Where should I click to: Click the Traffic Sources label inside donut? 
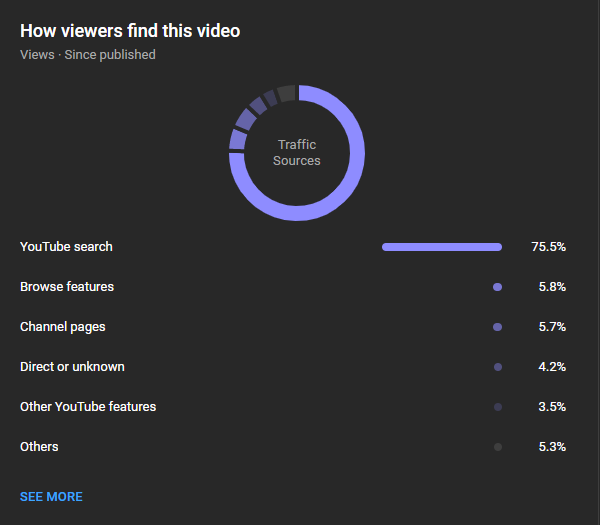(297, 153)
